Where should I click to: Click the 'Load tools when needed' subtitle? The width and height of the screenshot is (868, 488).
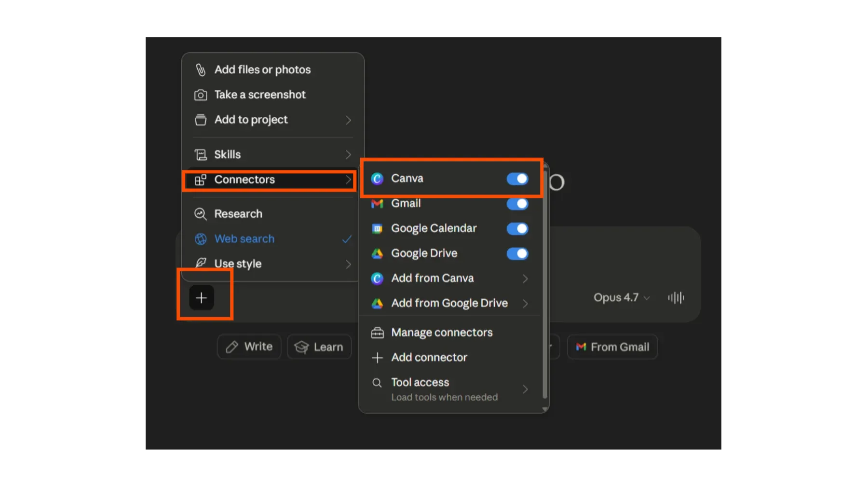pyautogui.click(x=445, y=397)
